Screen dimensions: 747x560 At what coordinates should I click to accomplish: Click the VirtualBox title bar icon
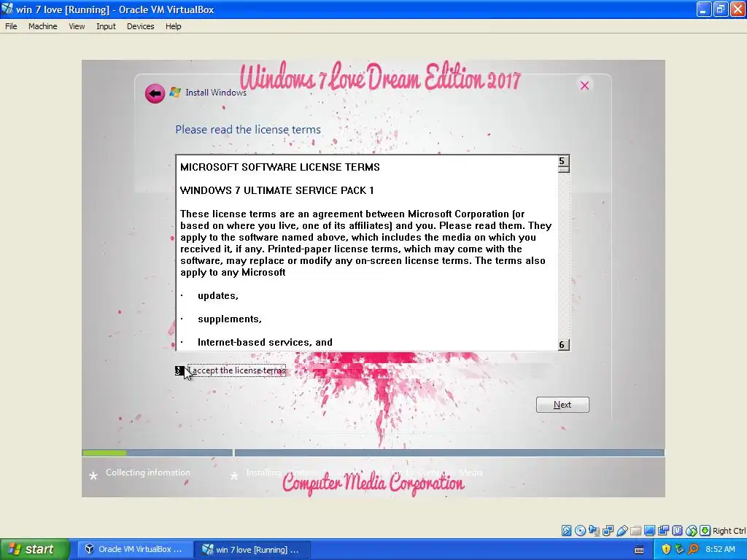[x=7, y=9]
